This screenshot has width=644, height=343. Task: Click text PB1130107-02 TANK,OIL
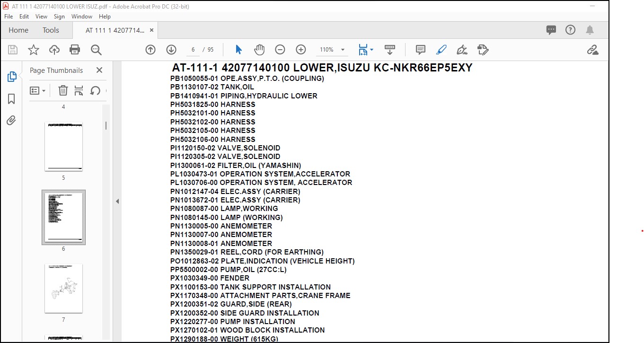[x=212, y=87]
